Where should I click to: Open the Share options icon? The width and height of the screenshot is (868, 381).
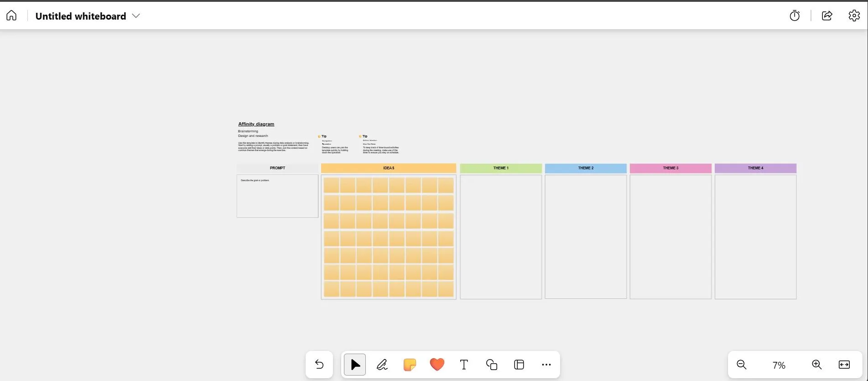[x=827, y=16]
